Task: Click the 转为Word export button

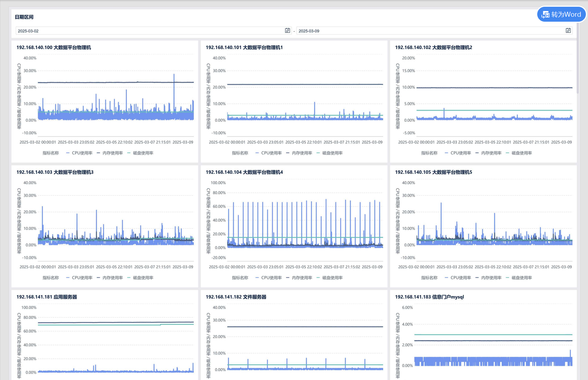Action: point(561,15)
